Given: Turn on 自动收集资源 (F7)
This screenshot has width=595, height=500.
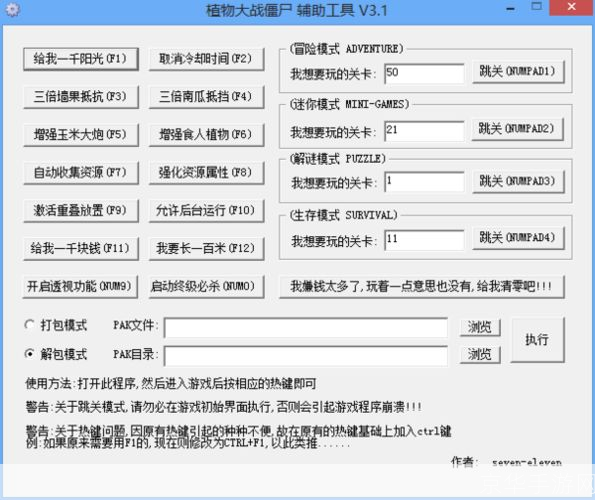Looking at the screenshot, I should point(81,173).
